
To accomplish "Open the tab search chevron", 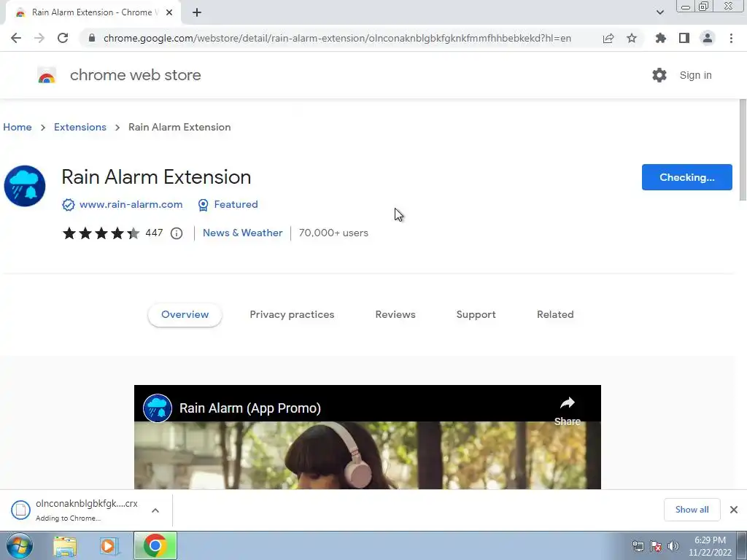I will pyautogui.click(x=659, y=12).
